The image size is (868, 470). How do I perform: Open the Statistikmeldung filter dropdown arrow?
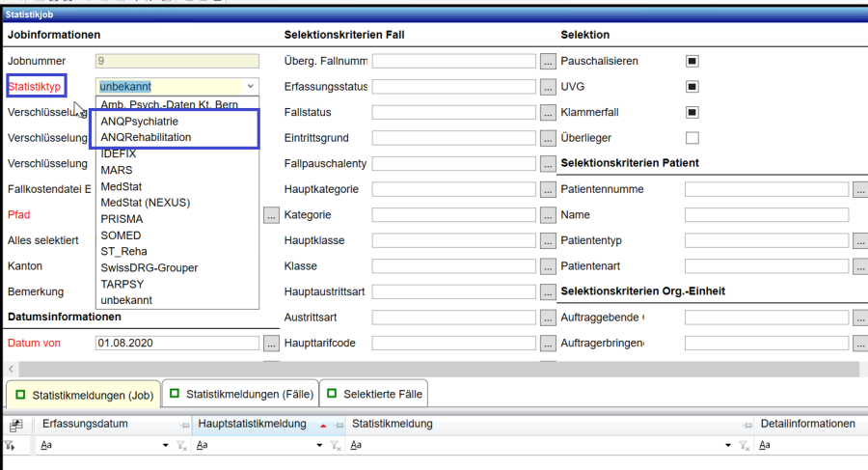(x=729, y=446)
